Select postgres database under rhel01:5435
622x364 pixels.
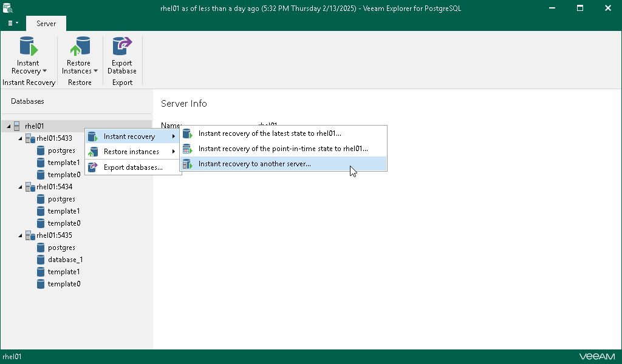[x=61, y=248]
